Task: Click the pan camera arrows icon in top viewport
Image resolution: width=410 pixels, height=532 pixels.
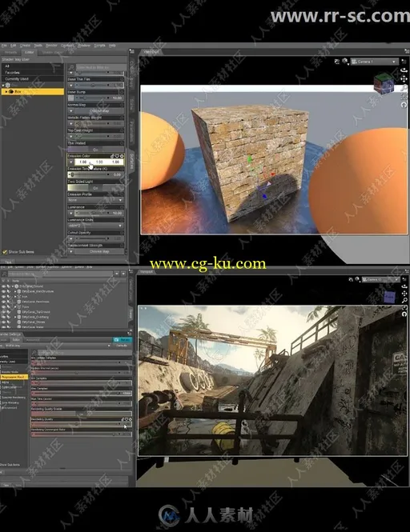Action: (404, 79)
